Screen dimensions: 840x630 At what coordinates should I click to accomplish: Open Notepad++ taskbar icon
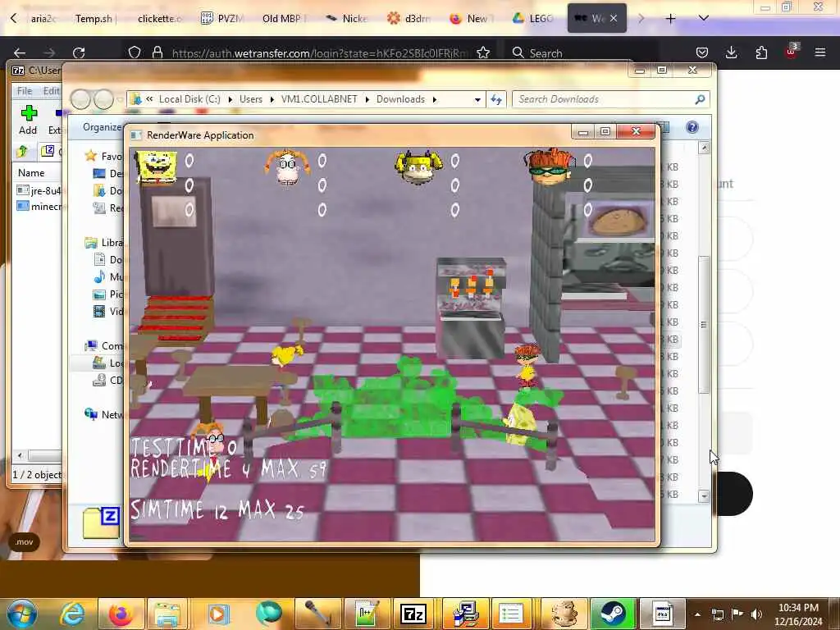(366, 614)
